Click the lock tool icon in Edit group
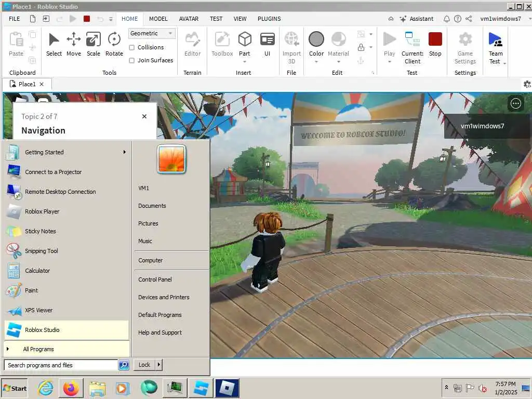532x399 pixels. [361, 47]
